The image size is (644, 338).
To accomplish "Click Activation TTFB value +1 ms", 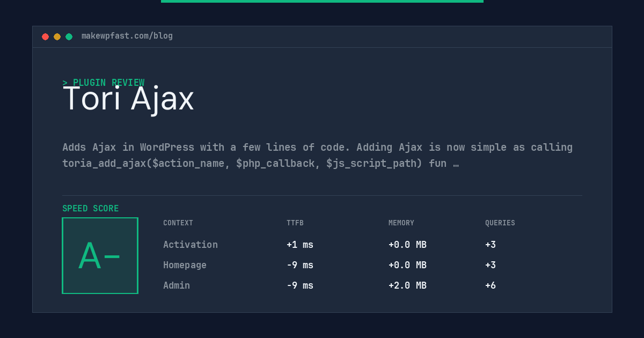I will pyautogui.click(x=300, y=245).
